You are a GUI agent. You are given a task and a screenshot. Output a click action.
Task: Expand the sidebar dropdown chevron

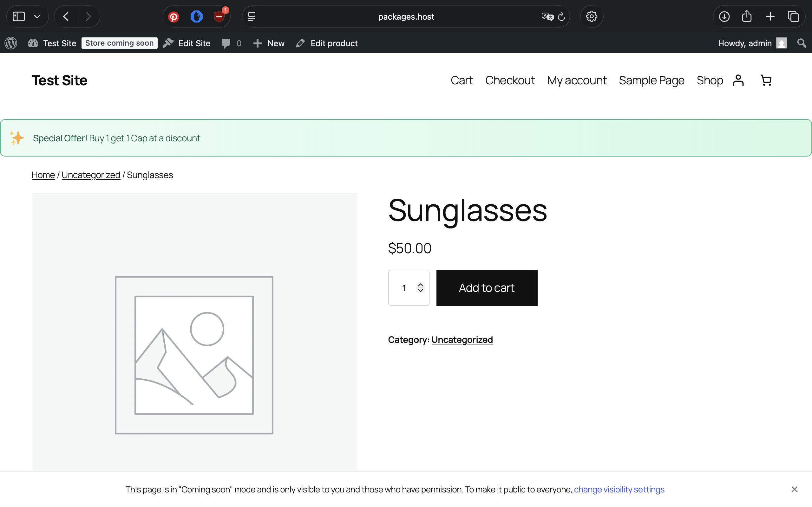(x=37, y=16)
